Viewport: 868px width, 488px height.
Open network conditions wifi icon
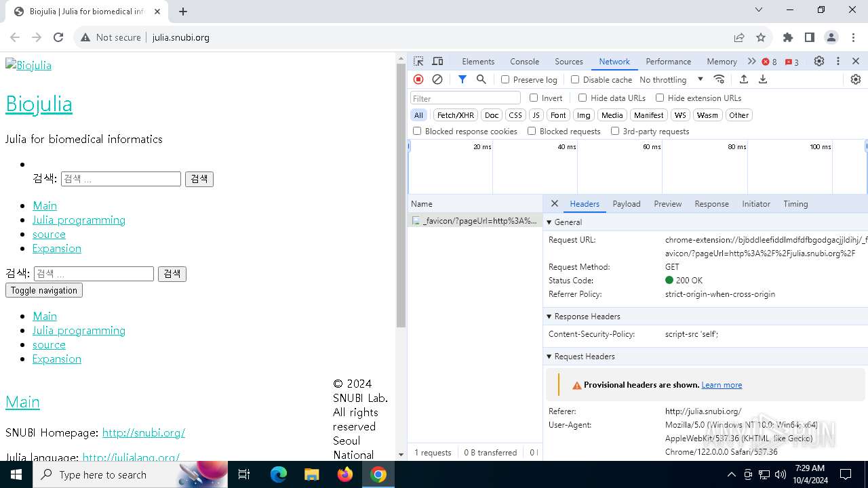719,79
